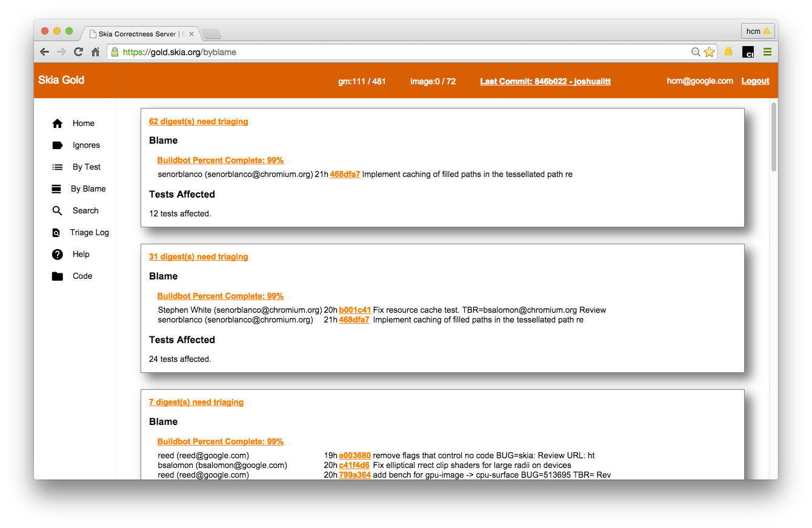Click the page vertical scrollbar thumb
The height and width of the screenshot is (528, 812).
click(773, 136)
